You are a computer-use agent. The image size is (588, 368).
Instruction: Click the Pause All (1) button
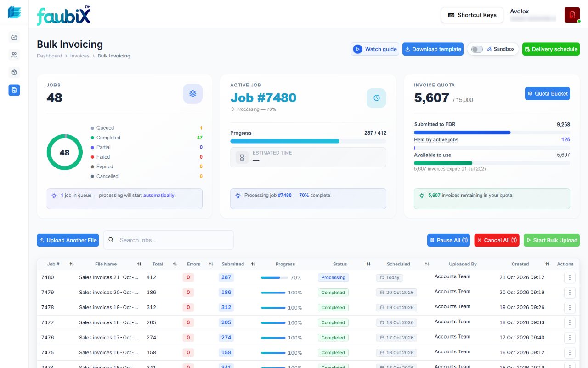(x=448, y=240)
